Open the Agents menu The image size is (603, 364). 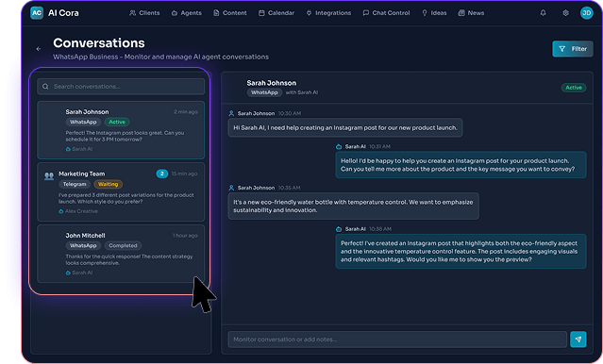coord(187,13)
